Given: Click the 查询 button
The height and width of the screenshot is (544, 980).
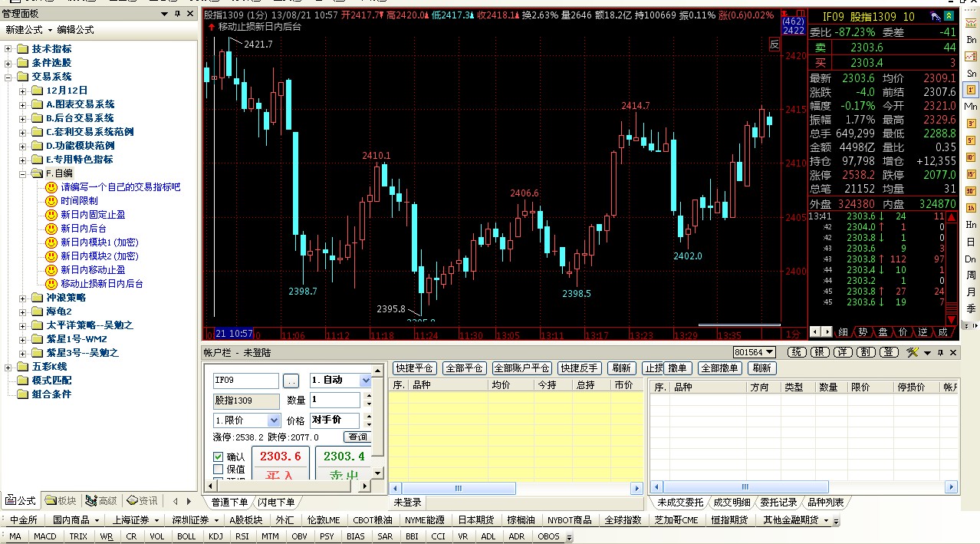Looking at the screenshot, I should 357,437.
